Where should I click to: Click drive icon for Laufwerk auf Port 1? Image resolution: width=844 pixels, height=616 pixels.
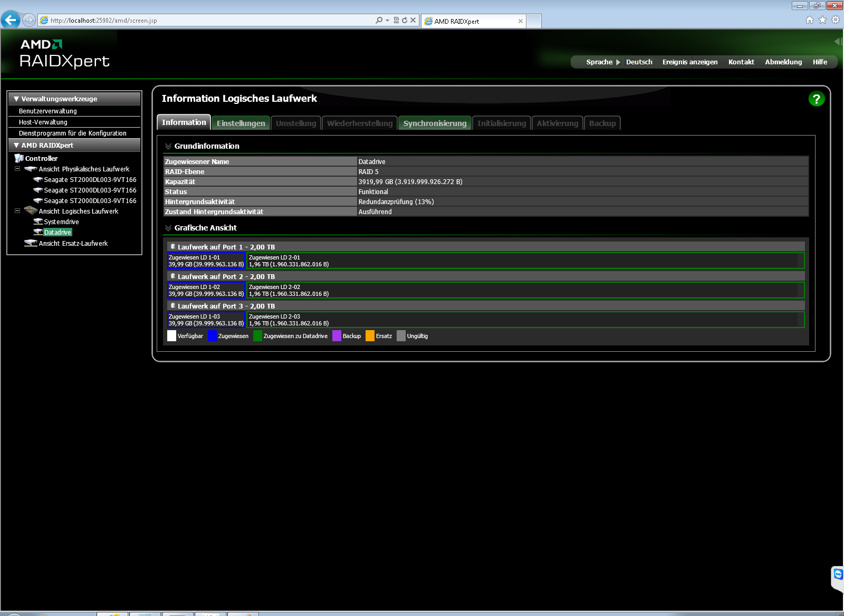click(x=172, y=246)
